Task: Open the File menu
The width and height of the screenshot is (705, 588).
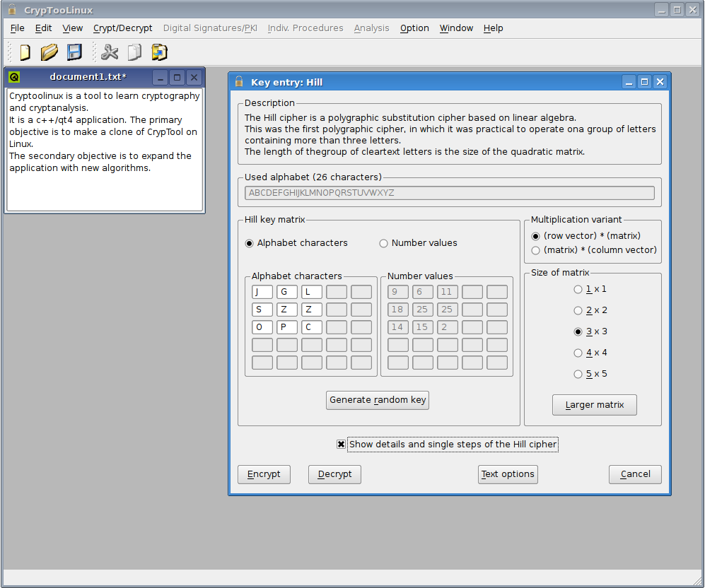Action: pyautogui.click(x=18, y=28)
